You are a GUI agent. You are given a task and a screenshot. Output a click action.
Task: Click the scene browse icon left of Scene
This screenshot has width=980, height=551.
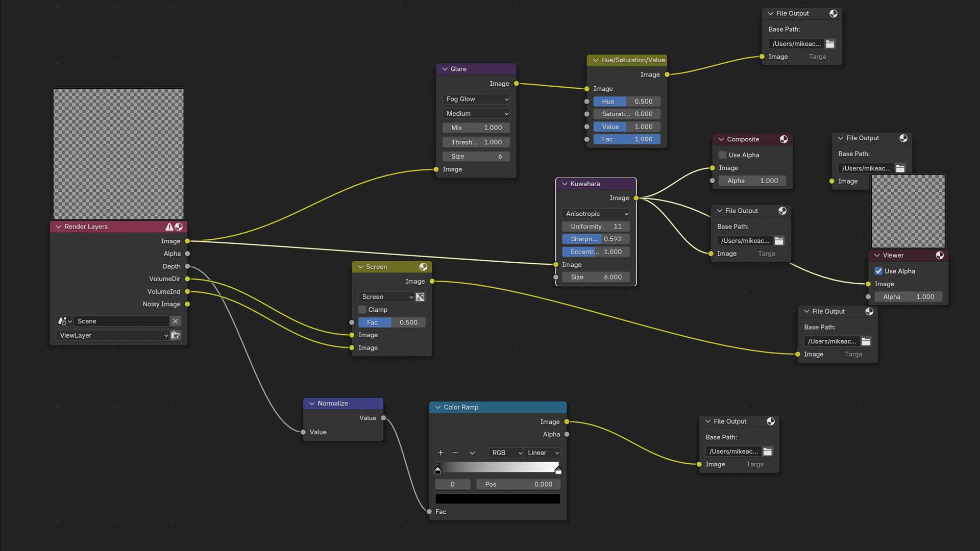point(63,321)
